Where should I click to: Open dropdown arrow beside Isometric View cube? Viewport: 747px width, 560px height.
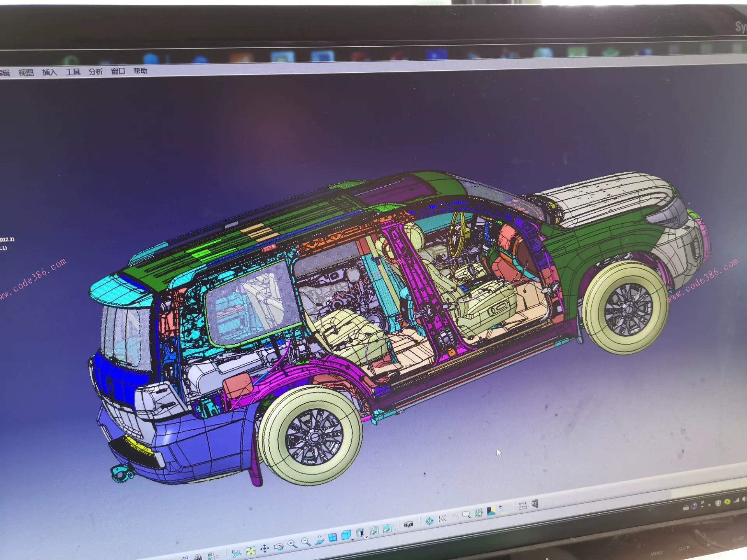pos(352,540)
